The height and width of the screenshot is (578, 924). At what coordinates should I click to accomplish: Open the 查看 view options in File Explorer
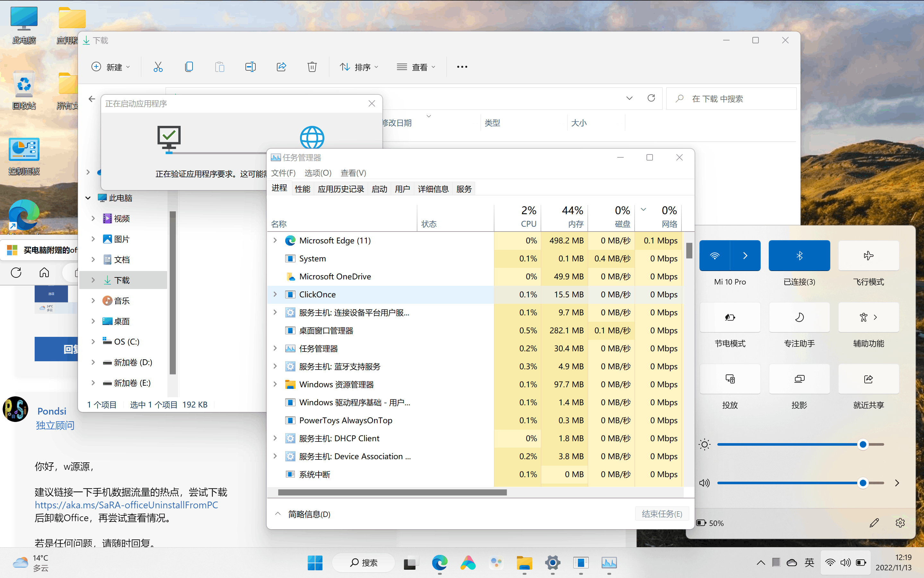(416, 67)
